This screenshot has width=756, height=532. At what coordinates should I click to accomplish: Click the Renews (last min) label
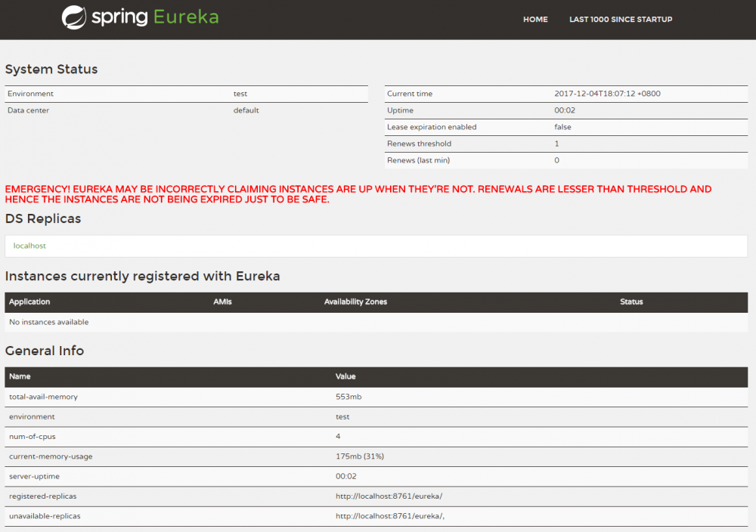(x=418, y=160)
